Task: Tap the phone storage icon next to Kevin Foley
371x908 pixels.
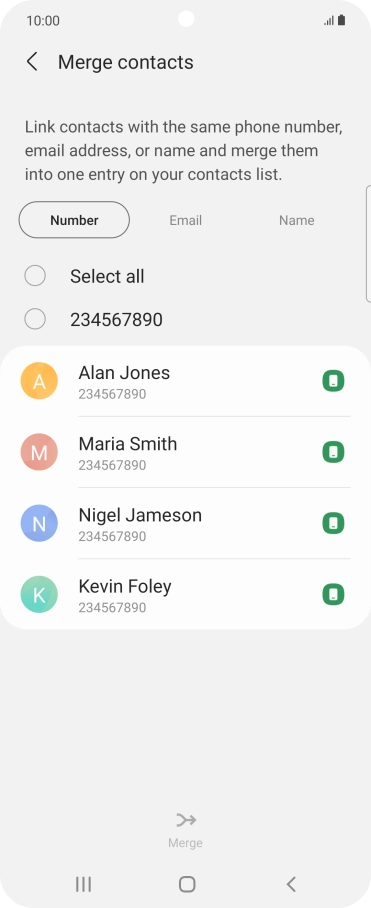Action: (x=333, y=595)
